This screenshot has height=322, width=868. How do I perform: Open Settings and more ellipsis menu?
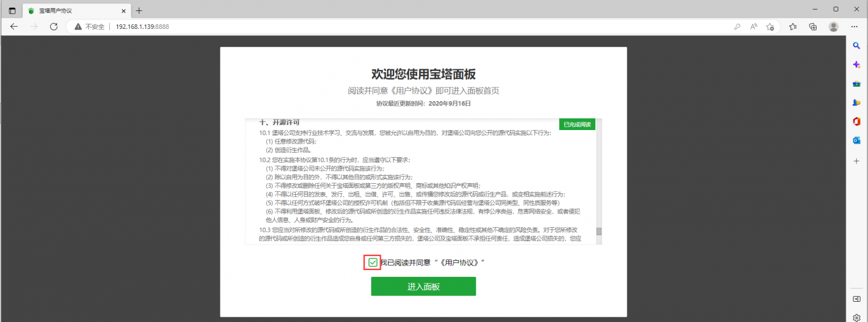click(x=854, y=27)
